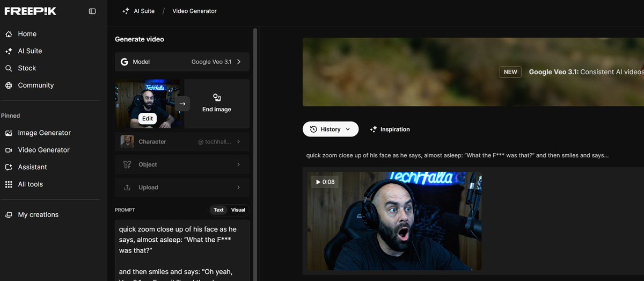Click the Video Generator camera icon
The width and height of the screenshot is (644, 281).
click(9, 150)
